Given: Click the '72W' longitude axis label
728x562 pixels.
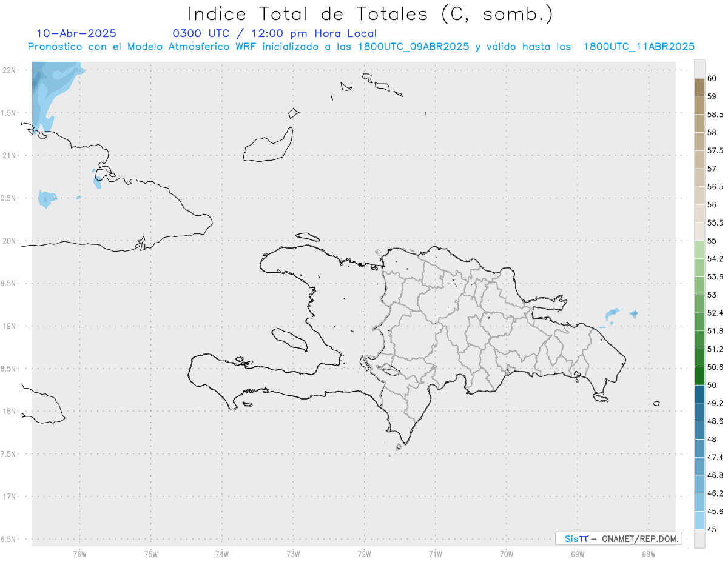Looking at the screenshot, I should 364,554.
